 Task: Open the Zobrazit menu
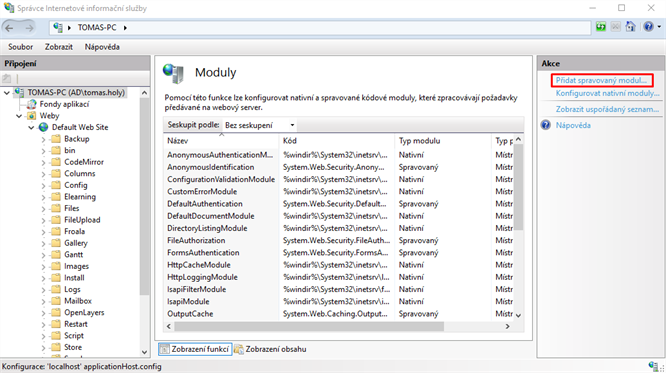point(59,47)
